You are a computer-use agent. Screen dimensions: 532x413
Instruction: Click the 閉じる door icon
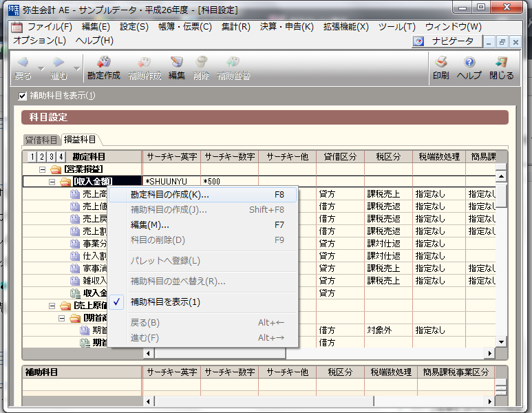coord(501,63)
